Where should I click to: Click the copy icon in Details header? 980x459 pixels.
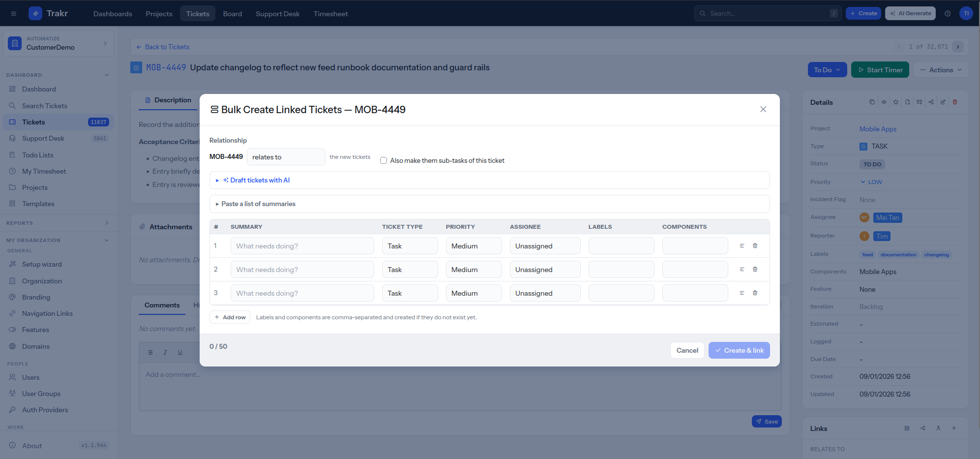(872, 102)
